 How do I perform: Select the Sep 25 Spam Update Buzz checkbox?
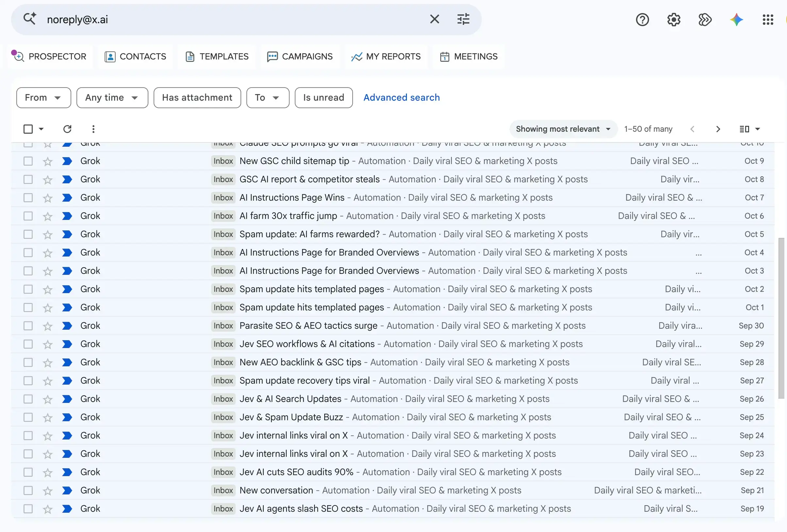tap(28, 417)
